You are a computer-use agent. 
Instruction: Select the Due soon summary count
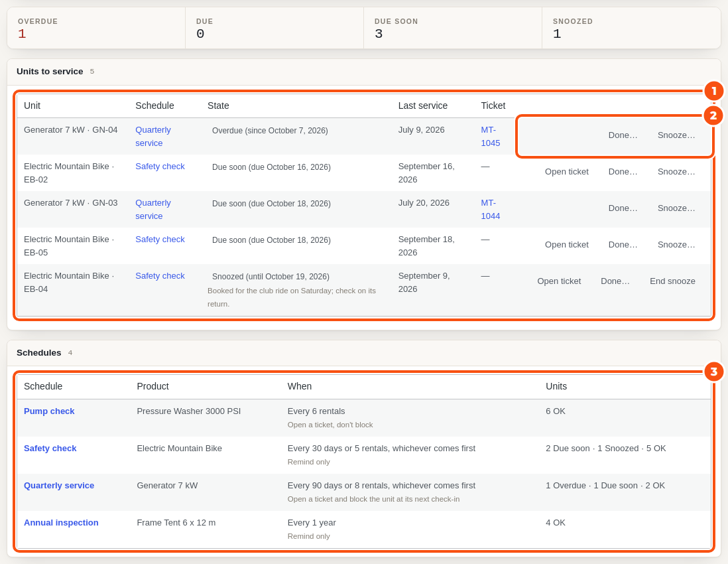click(379, 33)
